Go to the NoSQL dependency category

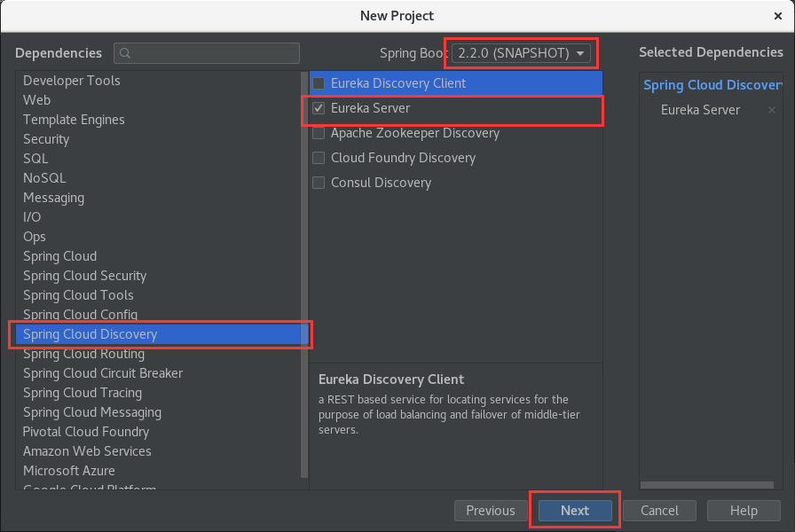(44, 178)
